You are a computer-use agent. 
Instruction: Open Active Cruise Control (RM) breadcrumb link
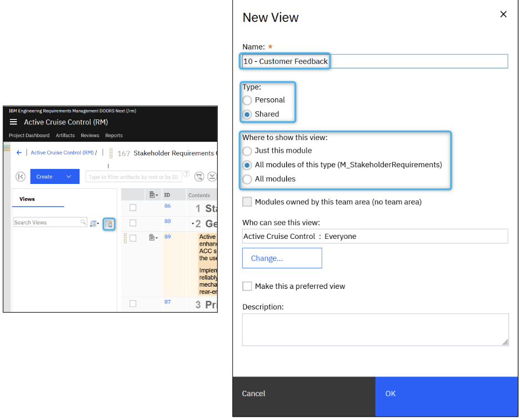tap(62, 153)
